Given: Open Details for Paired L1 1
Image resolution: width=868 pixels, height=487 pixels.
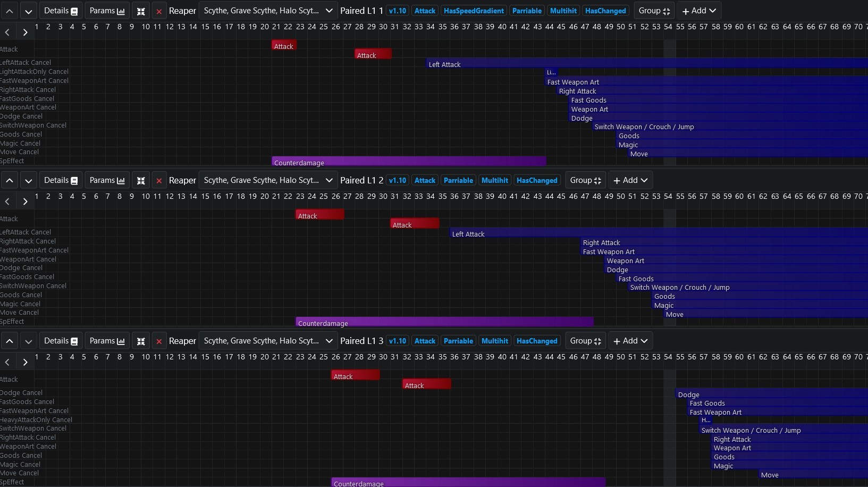Looking at the screenshot, I should pos(61,11).
